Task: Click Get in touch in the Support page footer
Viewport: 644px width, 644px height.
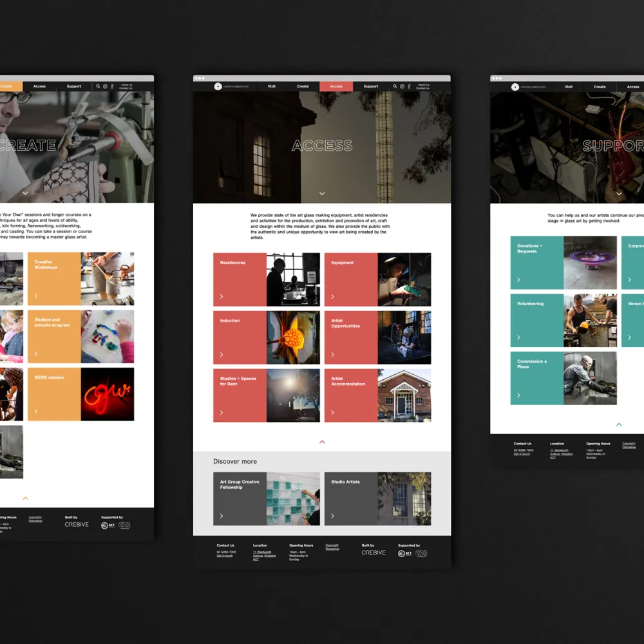Action: click(x=522, y=454)
